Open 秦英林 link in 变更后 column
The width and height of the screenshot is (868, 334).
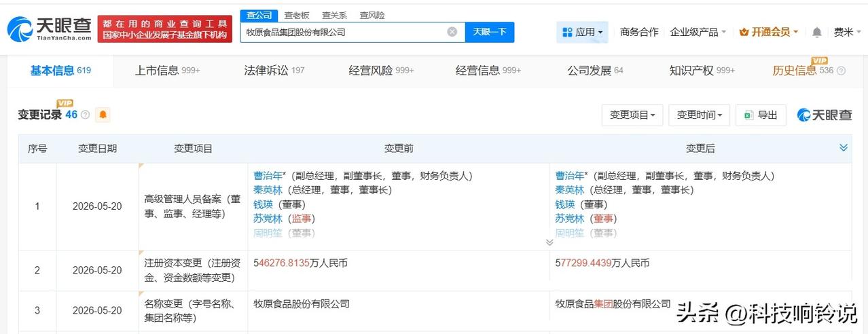point(570,190)
